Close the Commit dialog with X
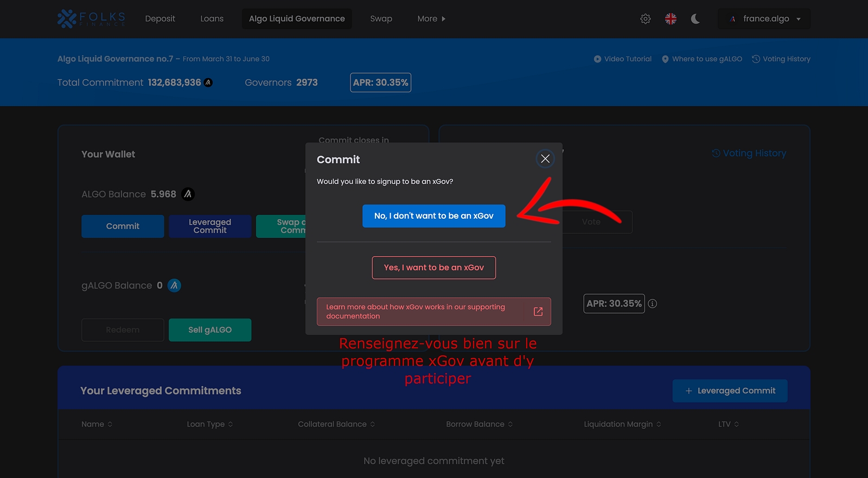 (x=545, y=158)
